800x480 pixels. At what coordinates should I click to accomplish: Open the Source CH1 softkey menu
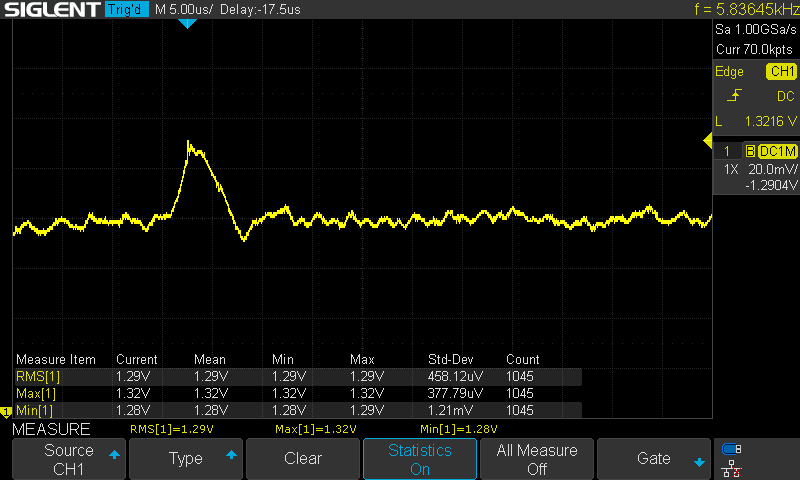[68, 459]
